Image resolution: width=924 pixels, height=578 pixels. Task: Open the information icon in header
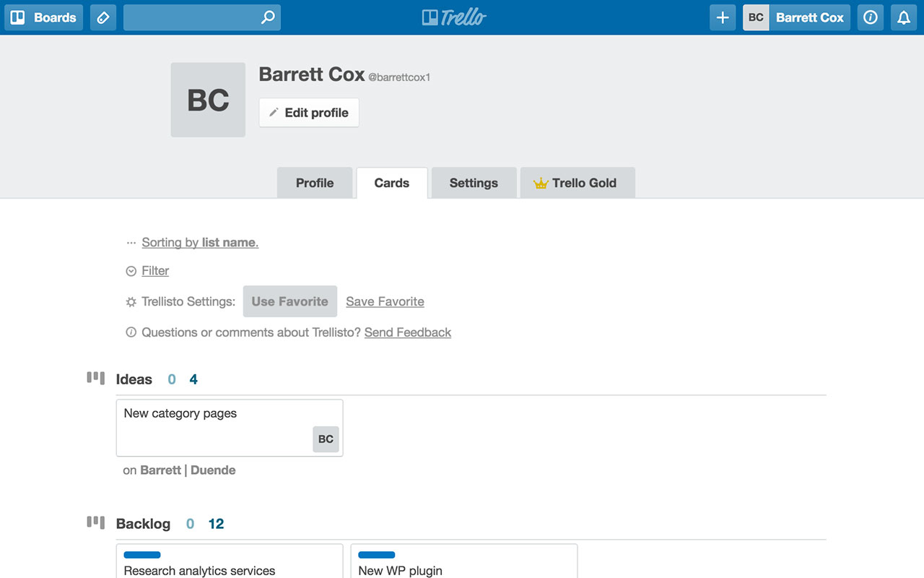(x=871, y=17)
